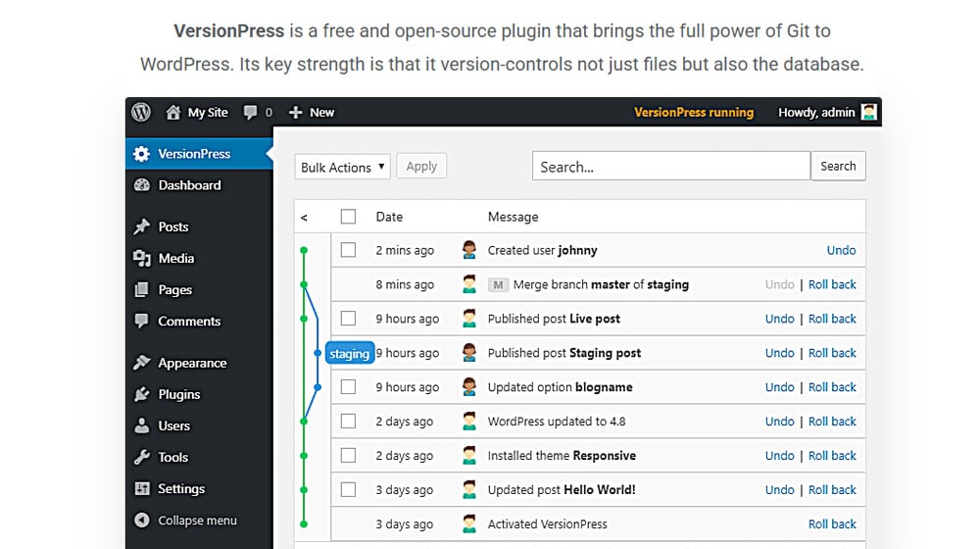Click the Search button

(x=838, y=166)
